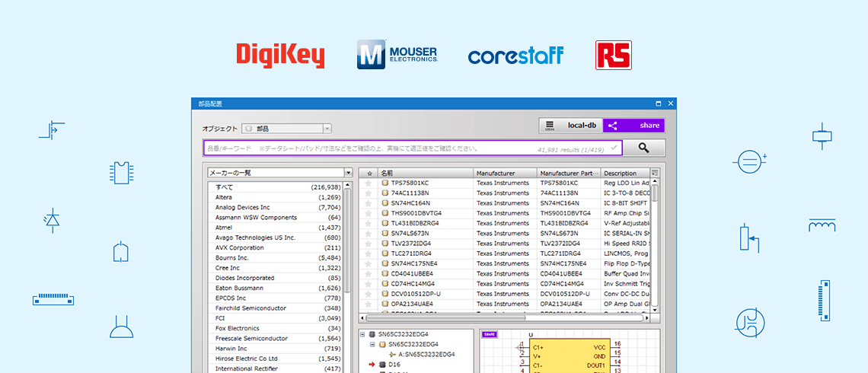Open the オブジェクト 部品 dropdown
This screenshot has height=373, width=868.
[x=287, y=129]
